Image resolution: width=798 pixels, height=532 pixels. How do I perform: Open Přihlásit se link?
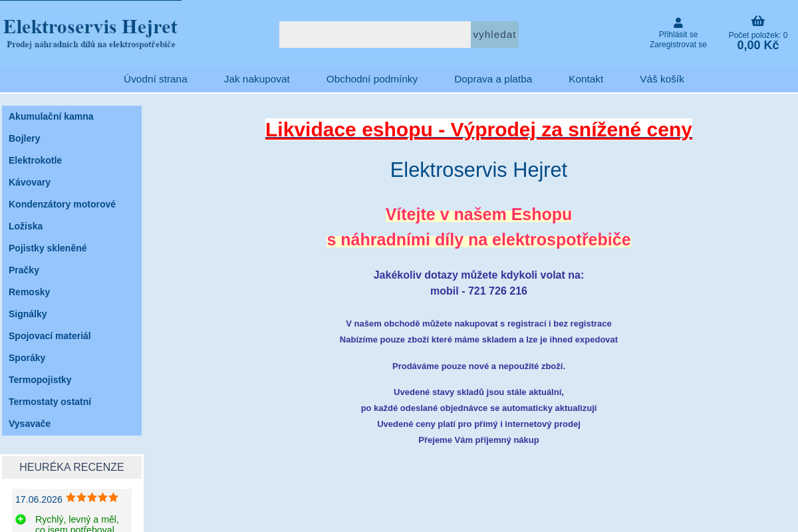(678, 35)
